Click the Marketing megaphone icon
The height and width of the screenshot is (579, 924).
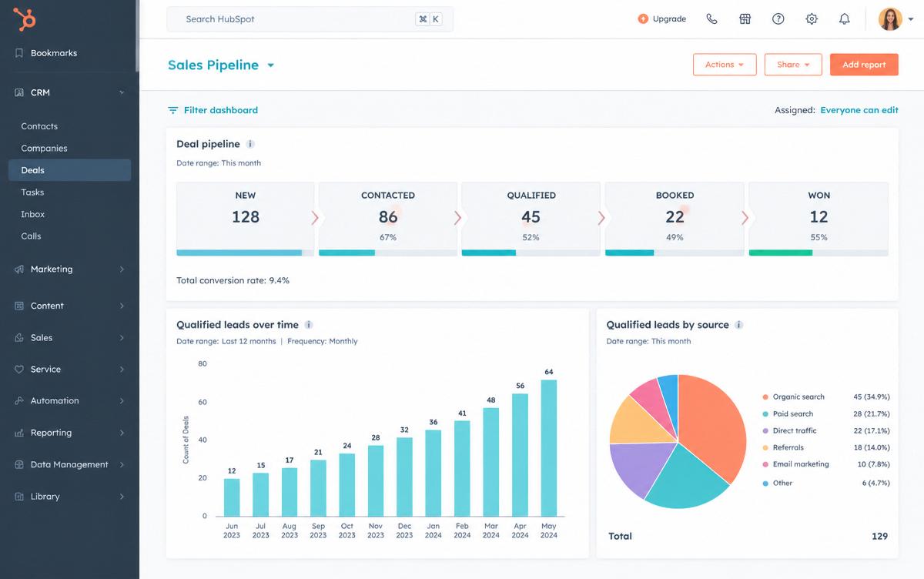19,269
